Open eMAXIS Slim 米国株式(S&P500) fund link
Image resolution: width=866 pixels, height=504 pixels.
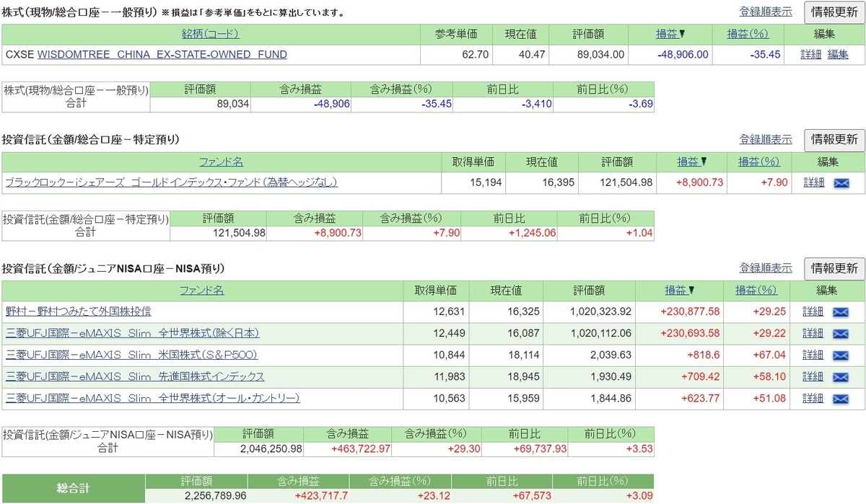click(x=131, y=355)
